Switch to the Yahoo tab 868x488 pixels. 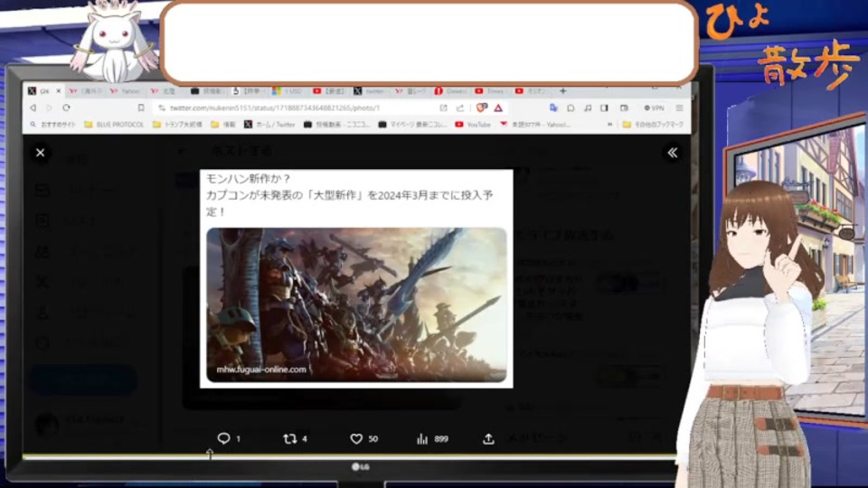point(125,90)
